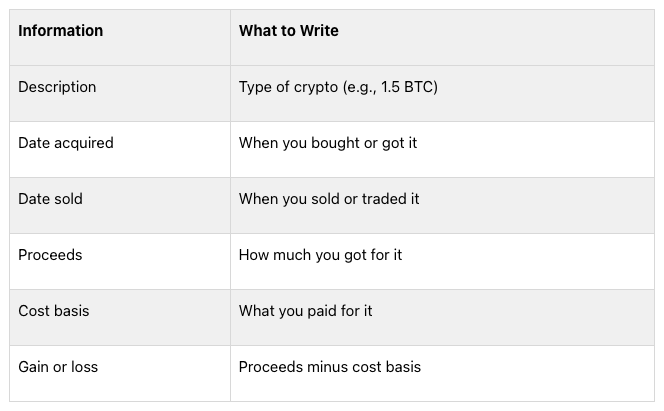
Task: Click the words 'How much' in Proceeds row
Action: [270, 255]
